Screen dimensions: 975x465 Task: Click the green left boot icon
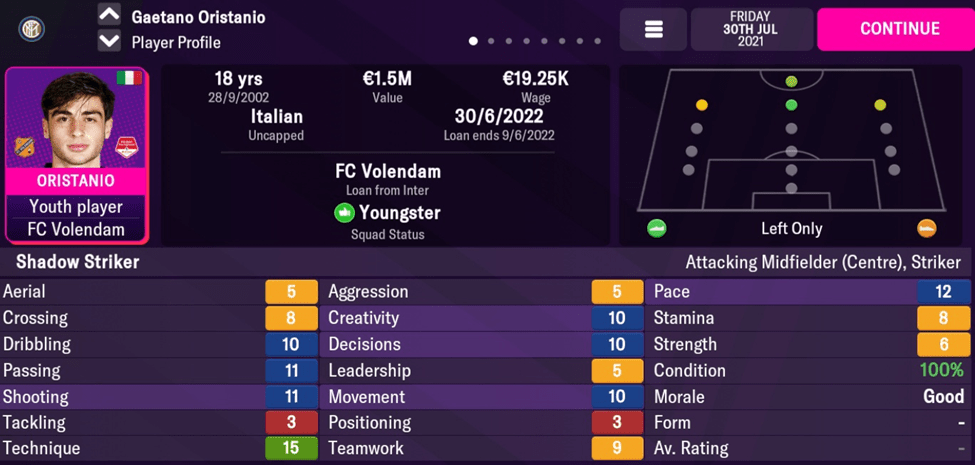657,228
